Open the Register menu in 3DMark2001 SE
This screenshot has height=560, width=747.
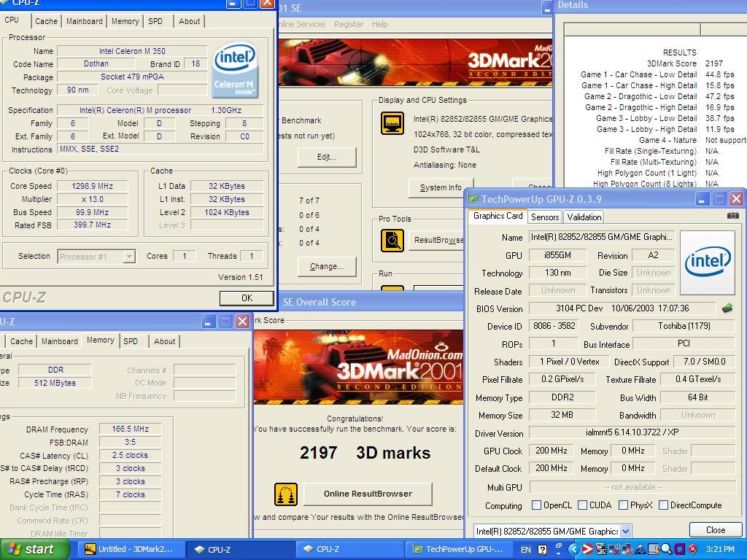(348, 24)
